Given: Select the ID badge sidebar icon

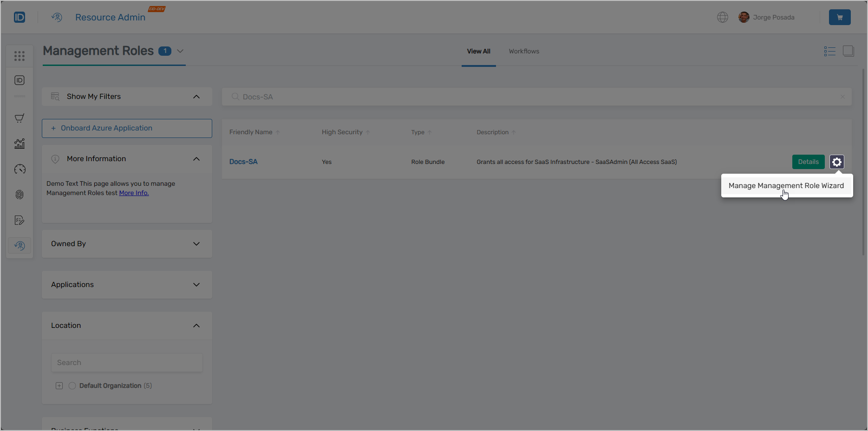Looking at the screenshot, I should coord(19,79).
